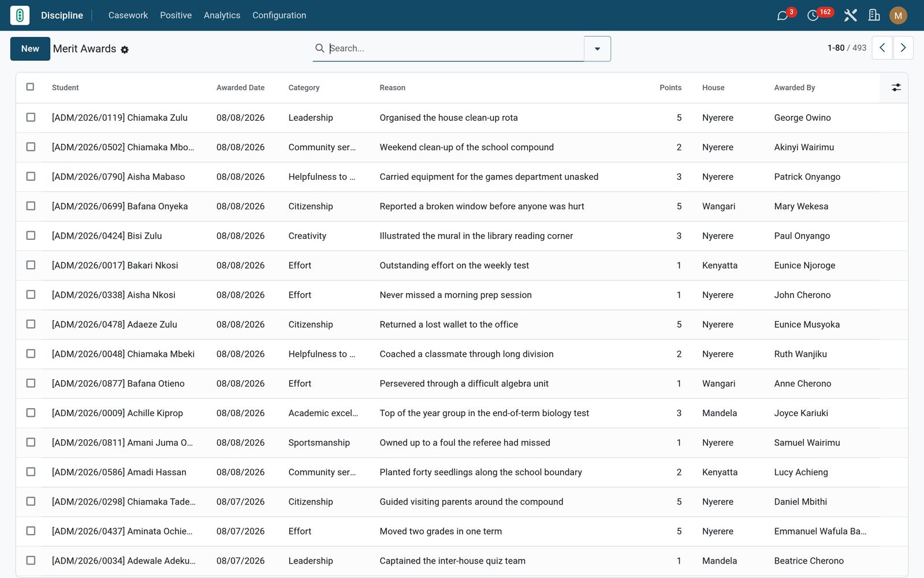Check the row for Amadi Hassan
This screenshot has width=924, height=578.
pyautogui.click(x=31, y=472)
